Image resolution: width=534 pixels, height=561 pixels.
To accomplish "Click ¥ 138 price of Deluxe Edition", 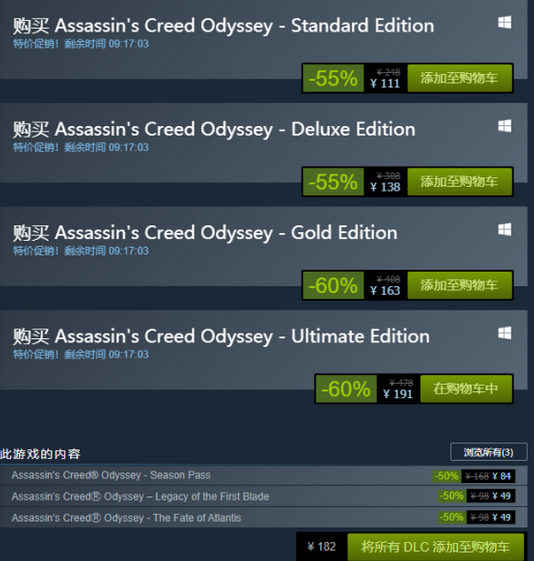I will 385,187.
